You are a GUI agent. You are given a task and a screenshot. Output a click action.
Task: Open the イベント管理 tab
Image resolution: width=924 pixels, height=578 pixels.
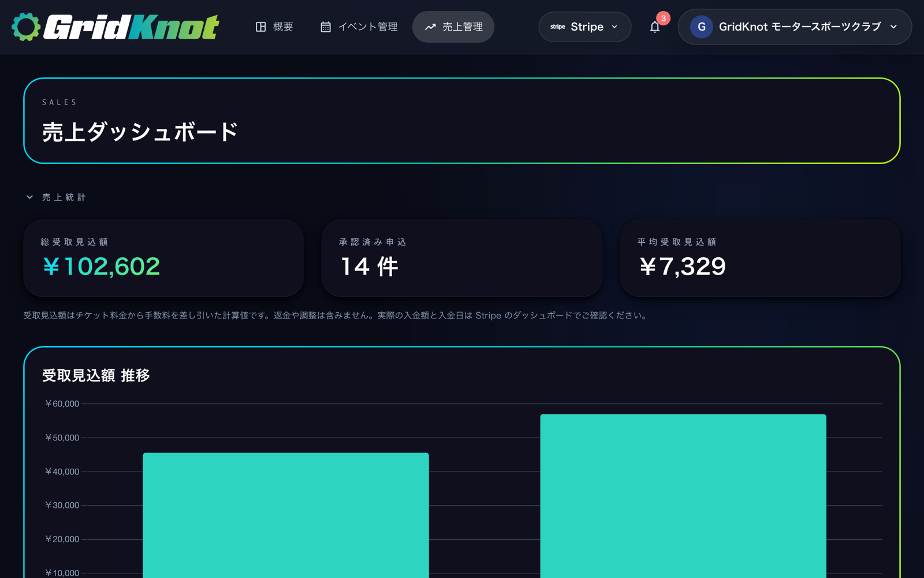(359, 27)
